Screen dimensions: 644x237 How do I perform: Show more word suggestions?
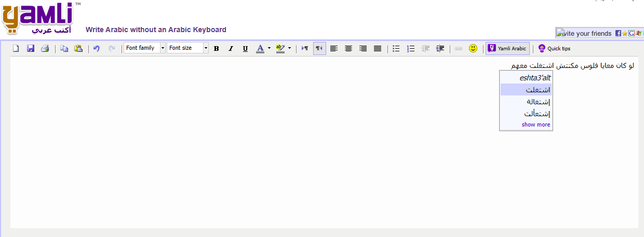(536, 124)
